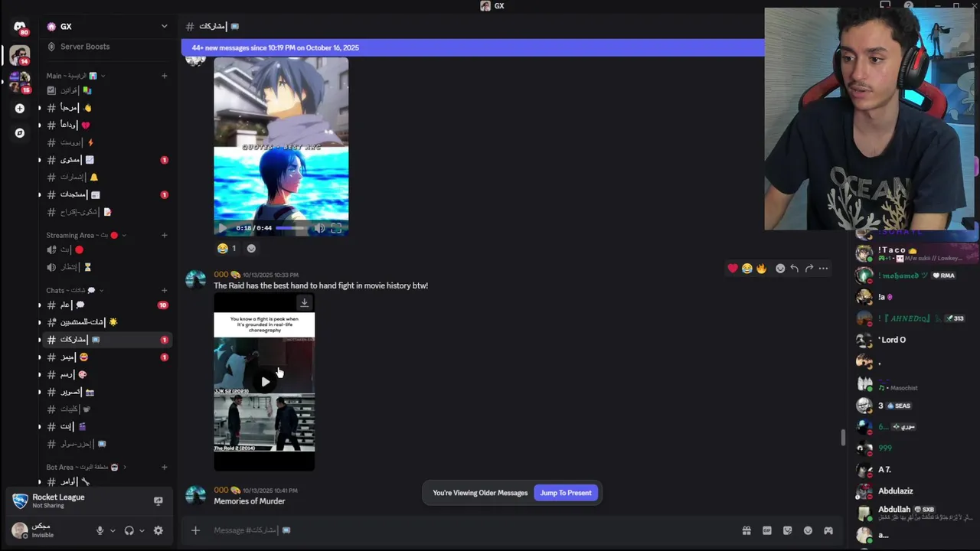
Task: Open headphone output options arrow
Action: click(142, 530)
